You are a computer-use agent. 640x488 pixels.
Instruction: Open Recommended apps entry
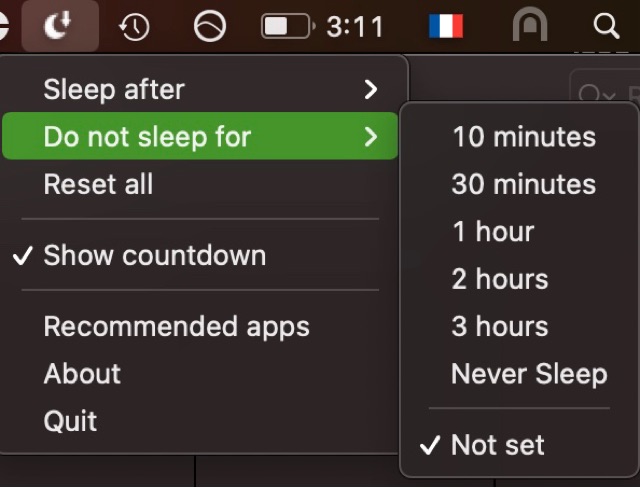[176, 326]
